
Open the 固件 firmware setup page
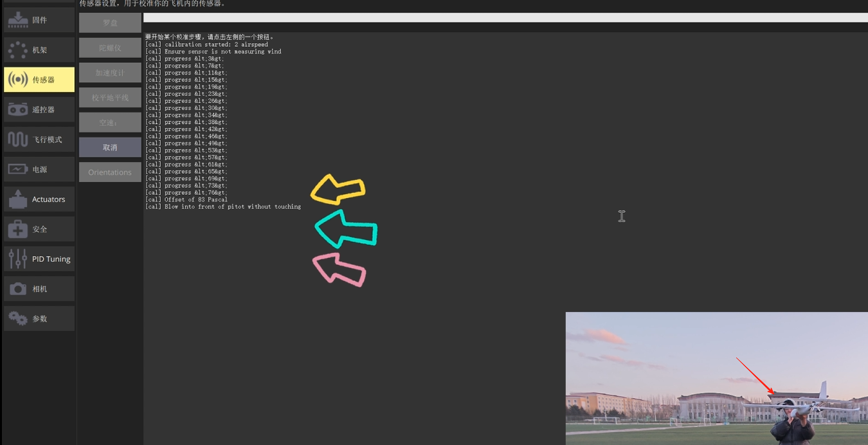39,20
